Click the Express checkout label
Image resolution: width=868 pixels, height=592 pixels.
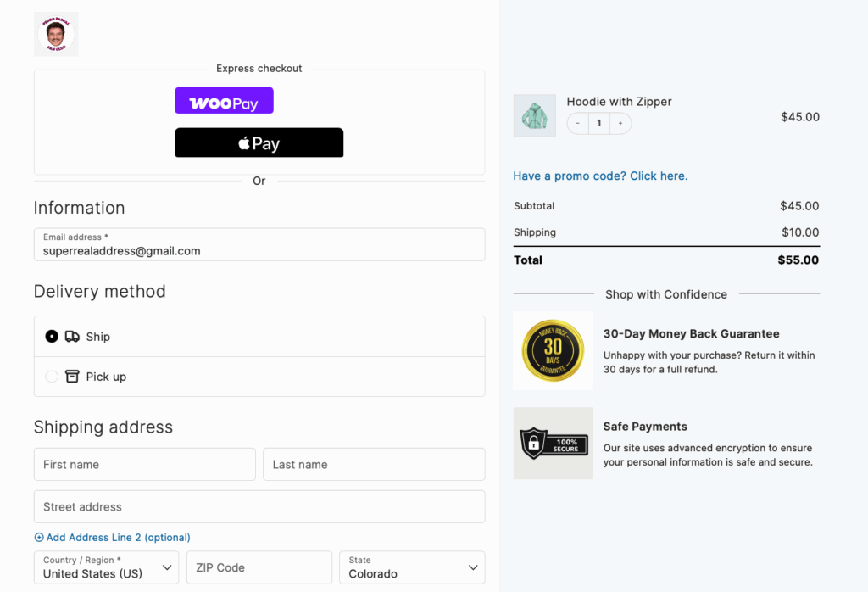(259, 68)
